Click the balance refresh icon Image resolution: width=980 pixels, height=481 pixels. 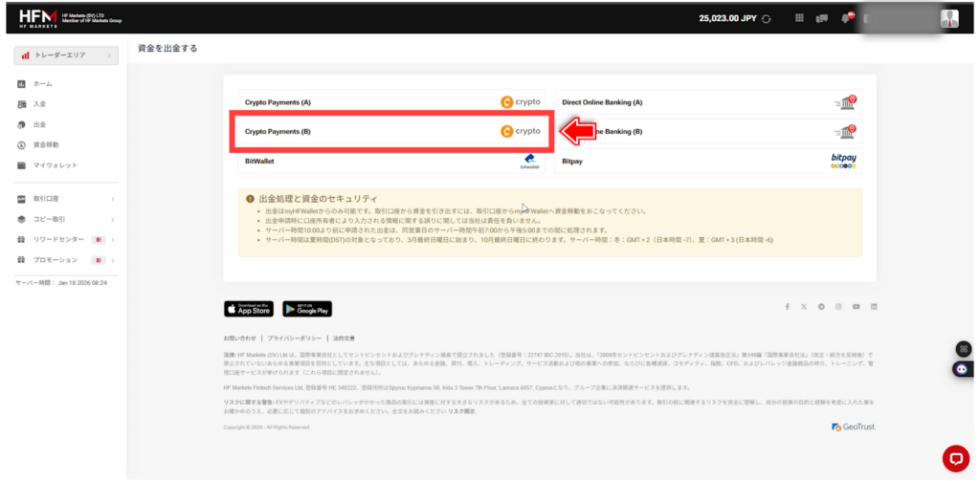(766, 18)
